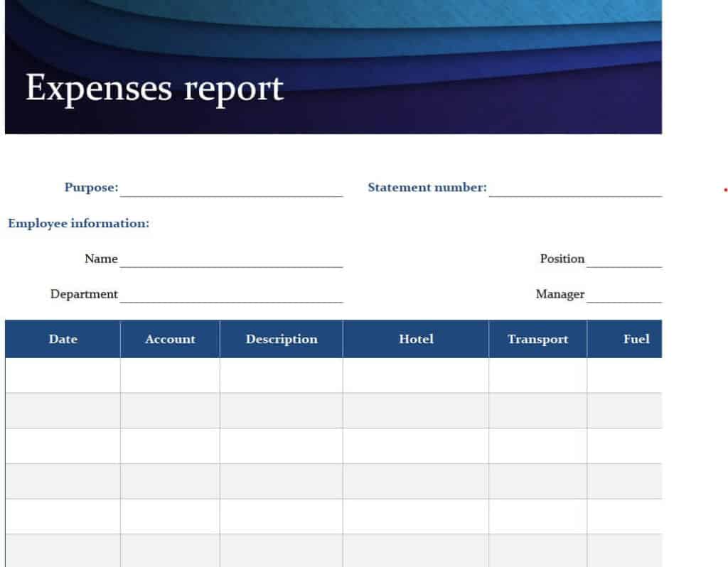728x567 pixels.
Task: Click the Description column header
Action: [x=282, y=339]
